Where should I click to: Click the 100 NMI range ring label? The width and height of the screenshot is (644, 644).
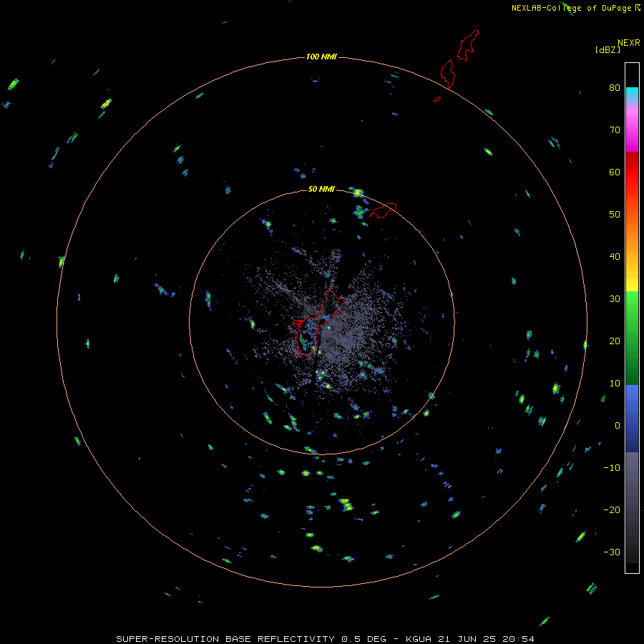321,57
